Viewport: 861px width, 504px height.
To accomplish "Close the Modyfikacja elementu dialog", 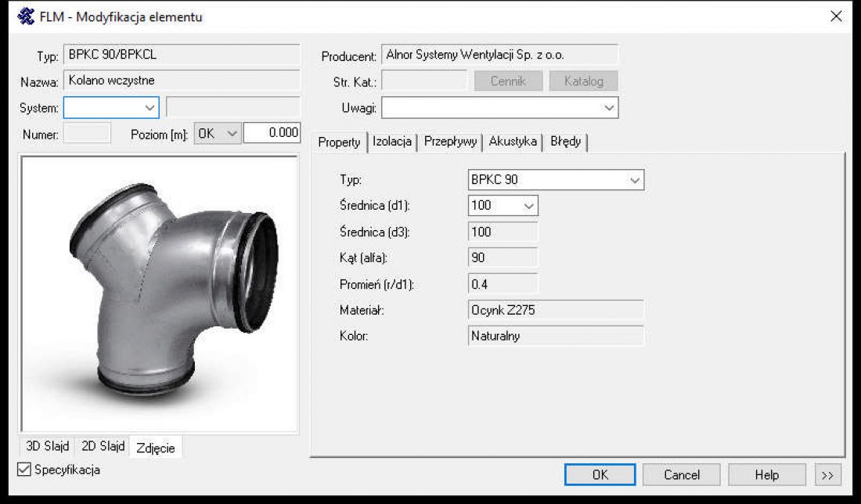I will [836, 16].
